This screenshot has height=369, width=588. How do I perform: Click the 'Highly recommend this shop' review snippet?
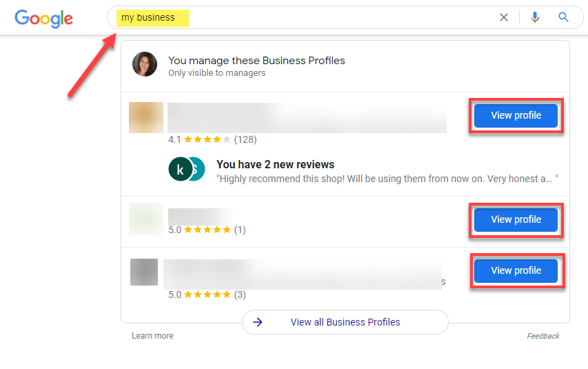tap(385, 179)
